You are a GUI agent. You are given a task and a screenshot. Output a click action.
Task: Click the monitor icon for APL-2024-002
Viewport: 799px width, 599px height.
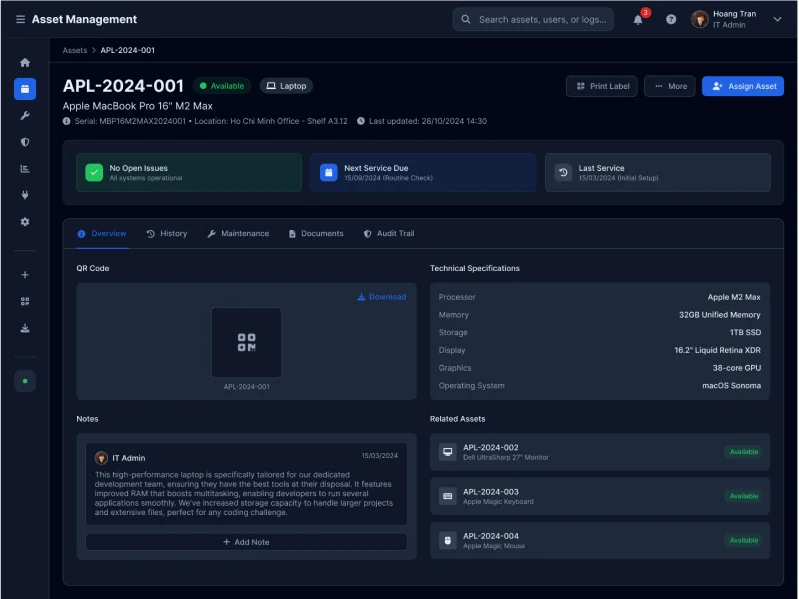pyautogui.click(x=448, y=452)
